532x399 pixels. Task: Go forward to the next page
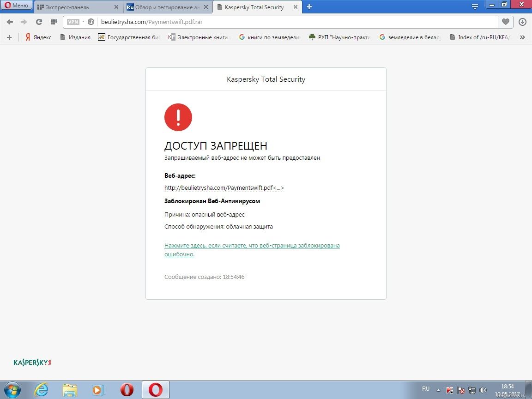click(24, 22)
